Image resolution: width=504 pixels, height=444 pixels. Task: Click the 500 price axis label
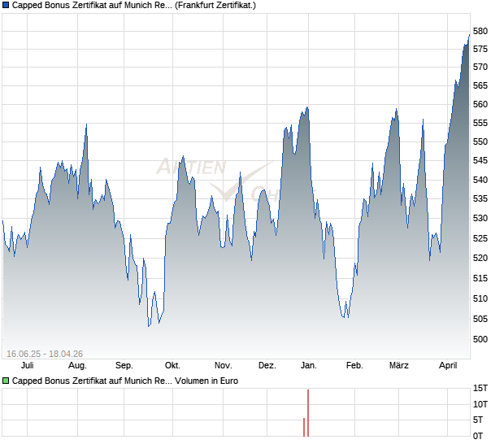pyautogui.click(x=480, y=339)
